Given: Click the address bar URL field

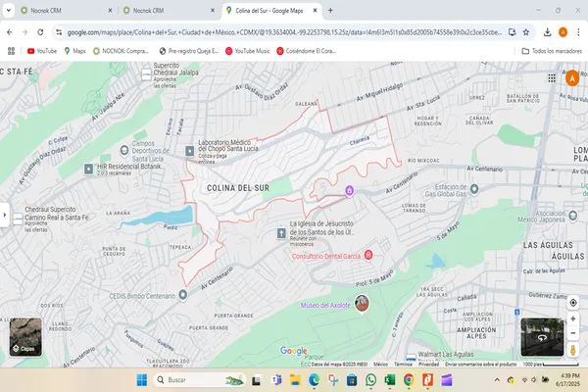Looking at the screenshot, I should 285,32.
